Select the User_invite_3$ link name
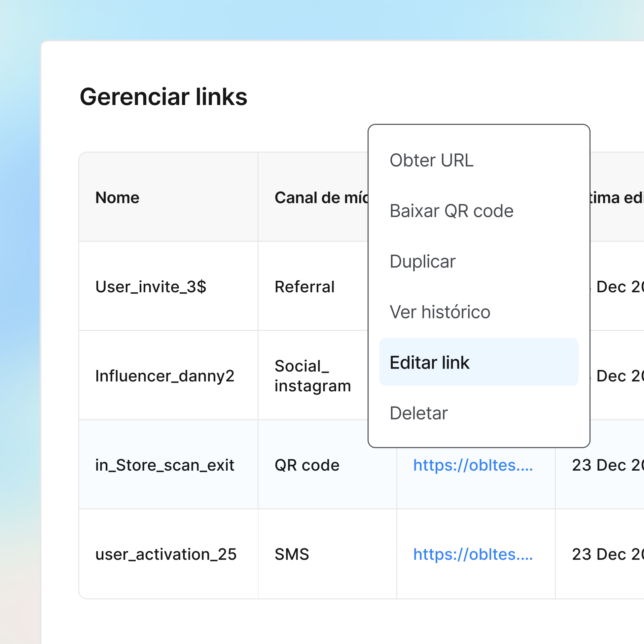Screen dimensions: 644x644 151,287
